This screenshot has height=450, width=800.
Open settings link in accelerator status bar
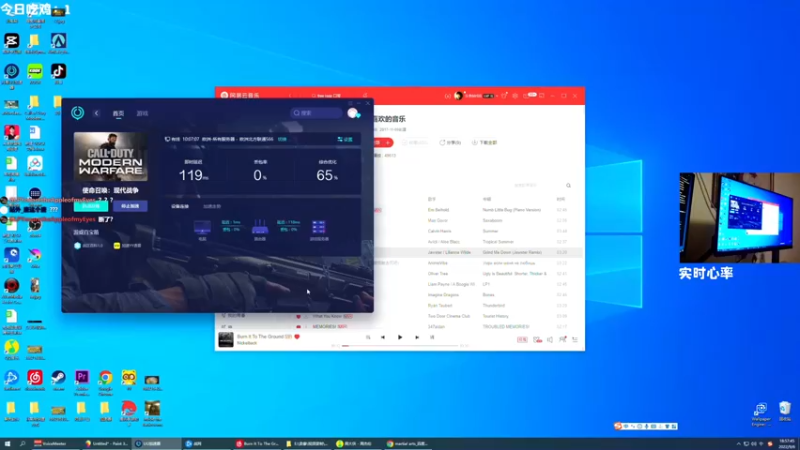[345, 139]
